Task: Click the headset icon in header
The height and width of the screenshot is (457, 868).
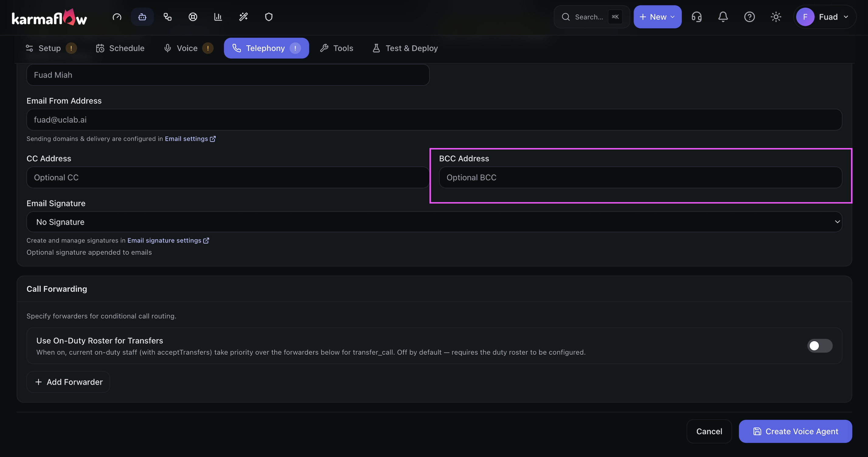Action: tap(696, 17)
